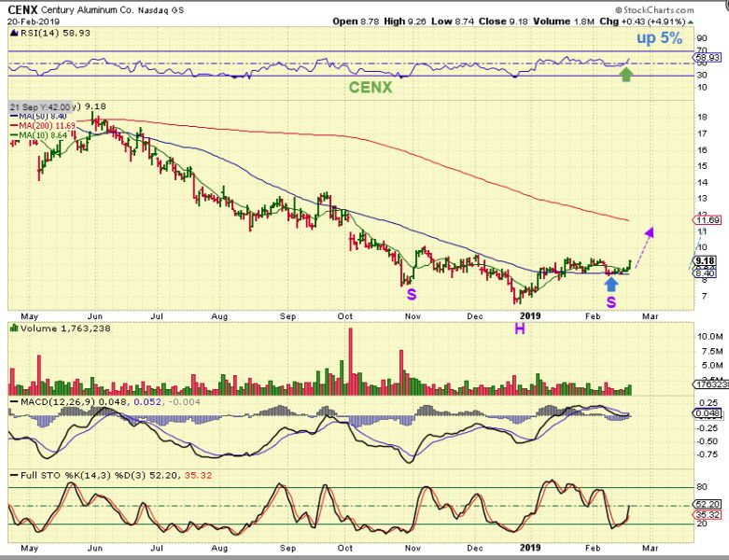Click the 0.048 MACD tag on right axis

tap(707, 413)
